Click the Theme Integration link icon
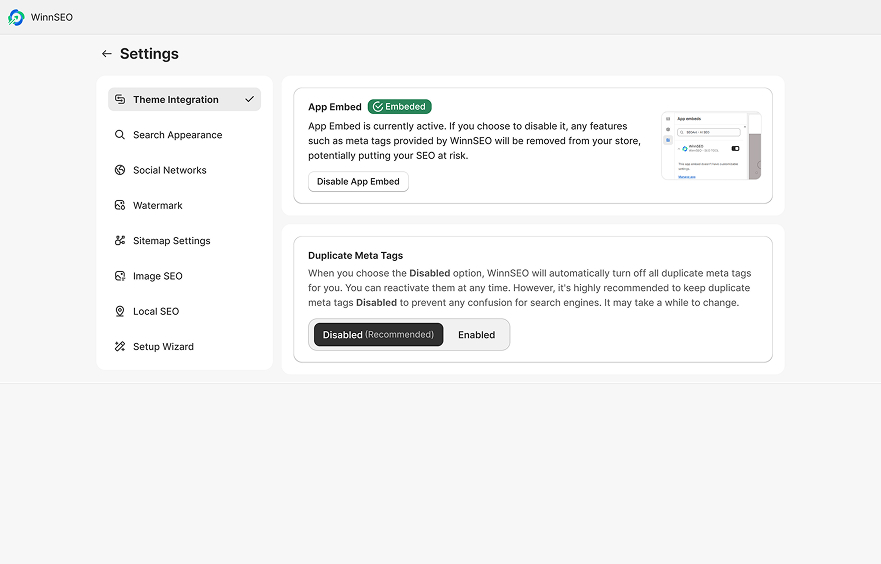The height and width of the screenshot is (564, 881). pos(120,99)
